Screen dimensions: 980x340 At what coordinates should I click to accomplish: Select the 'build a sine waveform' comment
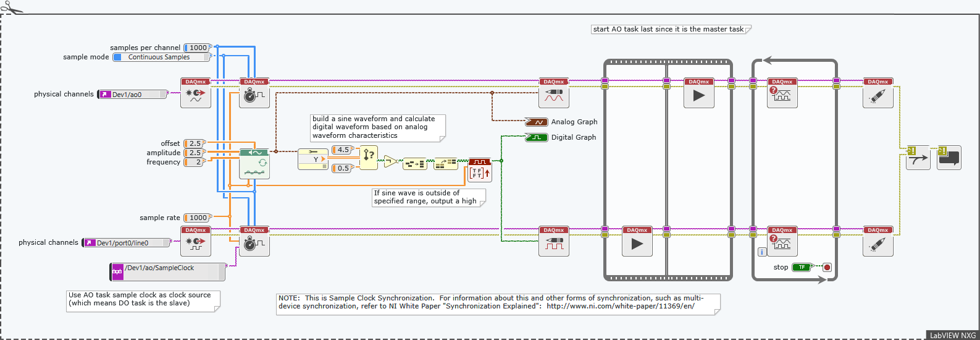tap(378, 127)
